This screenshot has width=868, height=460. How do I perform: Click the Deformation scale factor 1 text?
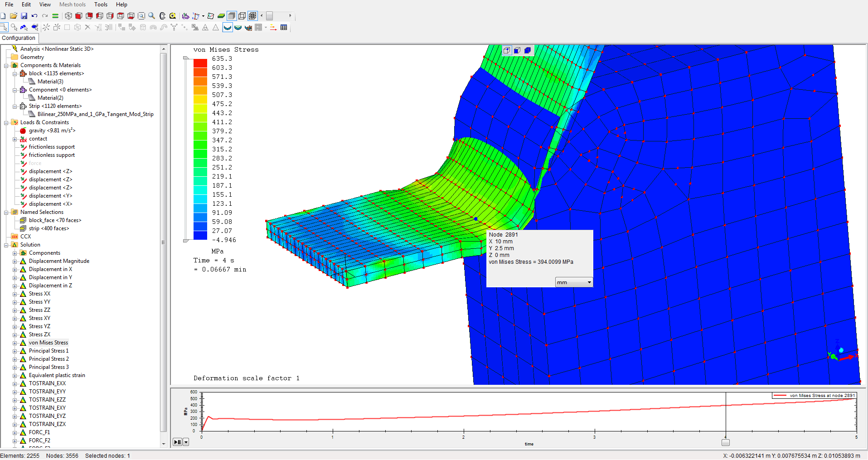247,378
